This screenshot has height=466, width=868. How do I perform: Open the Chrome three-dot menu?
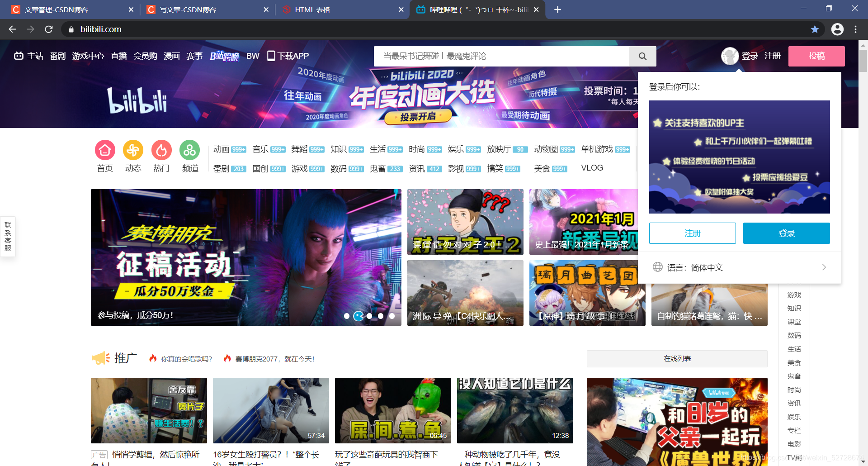pyautogui.click(x=855, y=29)
